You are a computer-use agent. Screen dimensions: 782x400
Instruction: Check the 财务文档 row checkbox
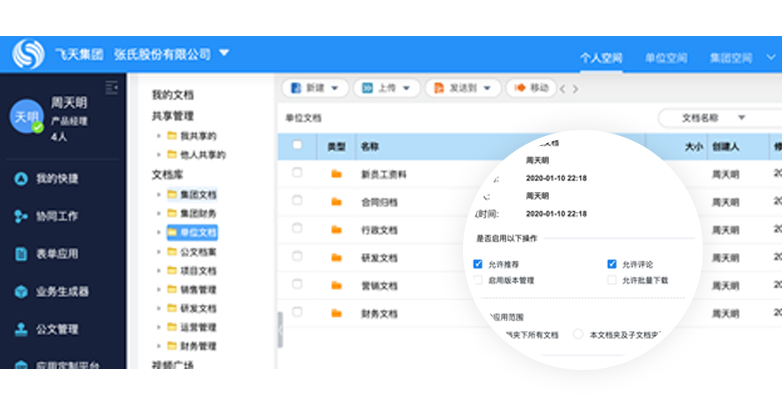[297, 312]
